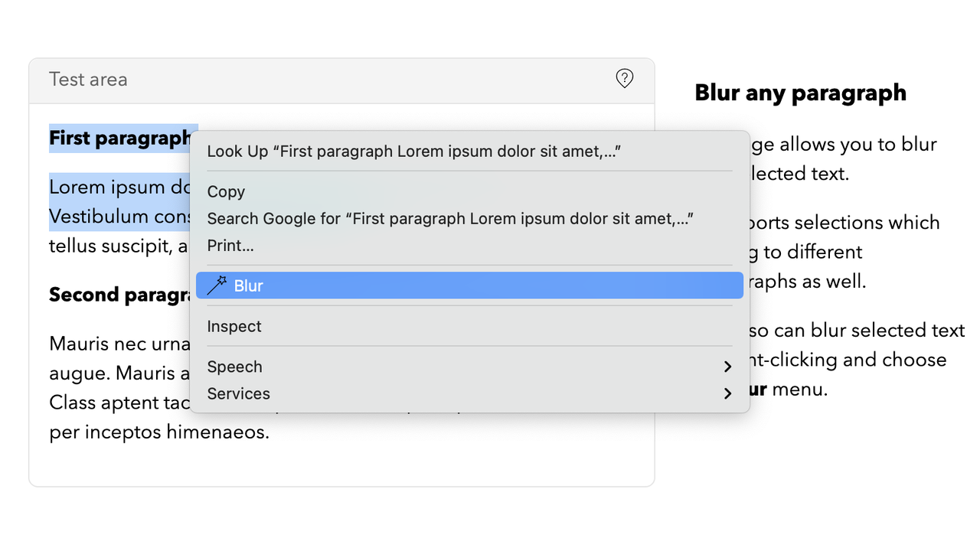980x551 pixels.
Task: Click the "Mauris nec urna" text line
Action: click(x=119, y=344)
